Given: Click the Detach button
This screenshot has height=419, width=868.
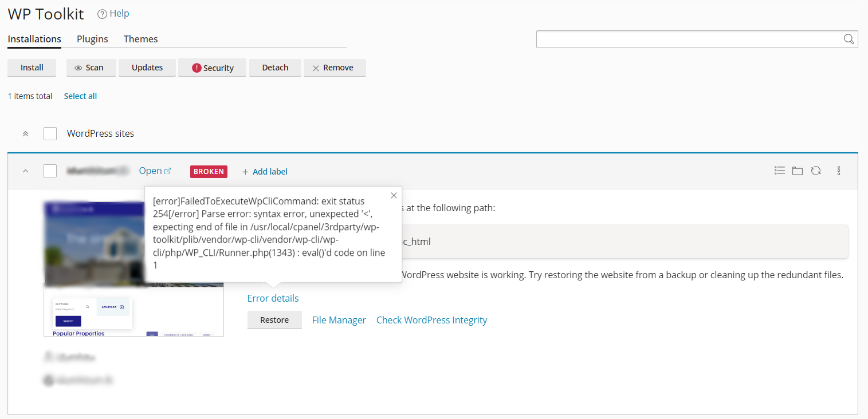Looking at the screenshot, I should tap(275, 68).
